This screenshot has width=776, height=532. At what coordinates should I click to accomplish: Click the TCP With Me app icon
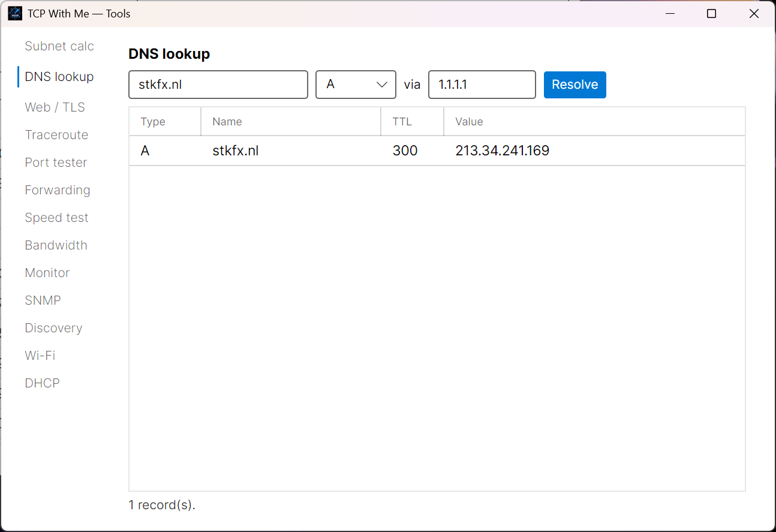15,13
